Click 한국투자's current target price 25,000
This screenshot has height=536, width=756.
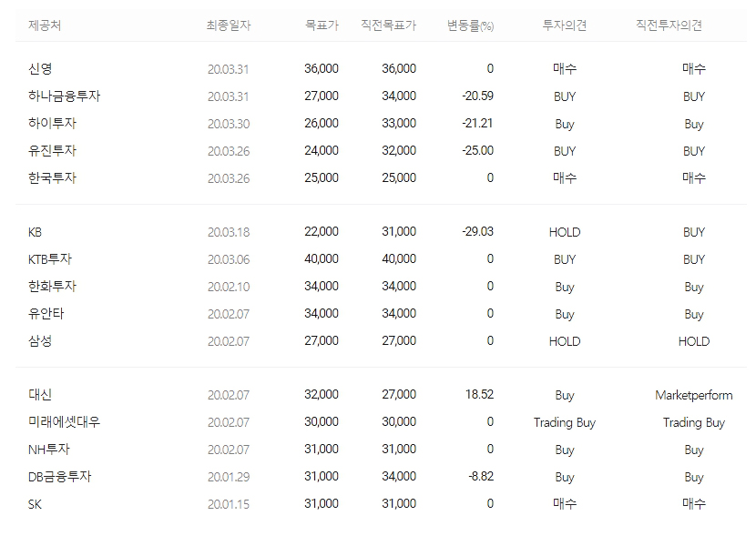click(x=322, y=177)
